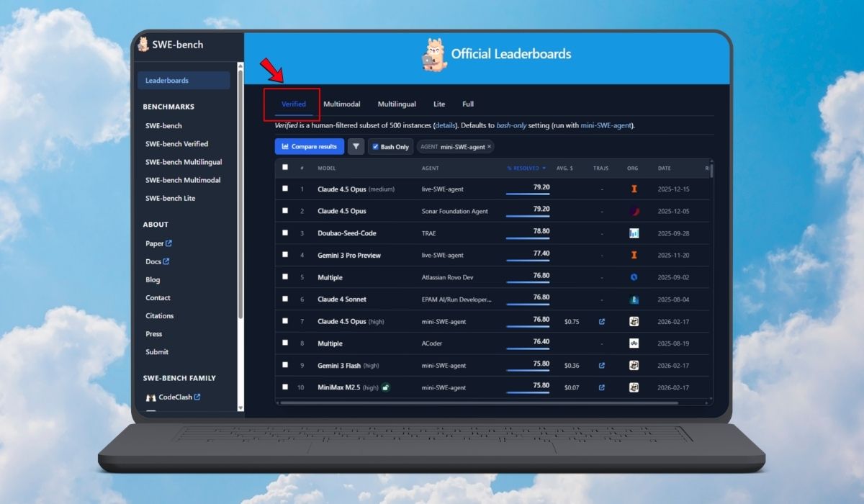Click org logo in Claude 4.5 Opus (high) row
The width and height of the screenshot is (864, 504).
click(x=634, y=322)
